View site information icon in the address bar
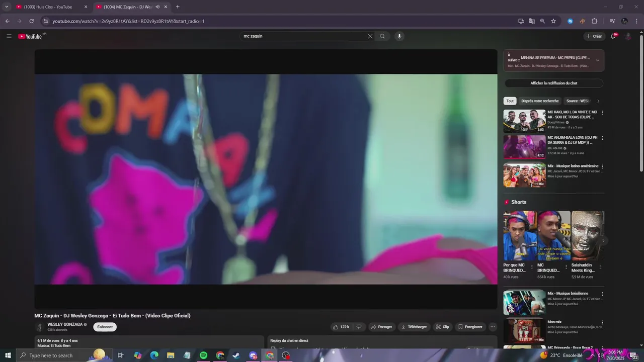The width and height of the screenshot is (644, 362). tap(46, 21)
